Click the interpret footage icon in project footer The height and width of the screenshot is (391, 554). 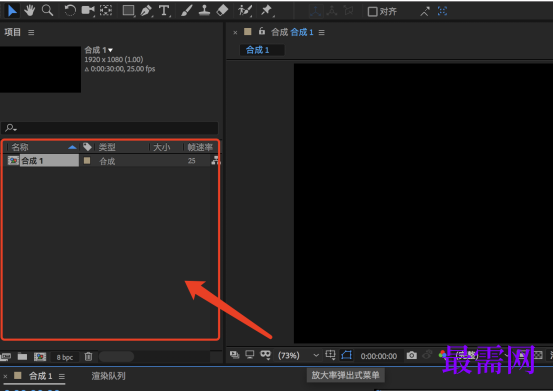[x=5, y=357]
